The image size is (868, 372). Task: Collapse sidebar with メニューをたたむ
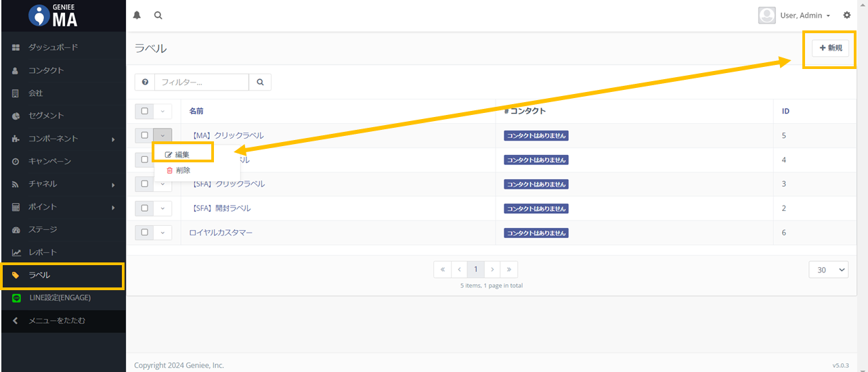tap(57, 321)
